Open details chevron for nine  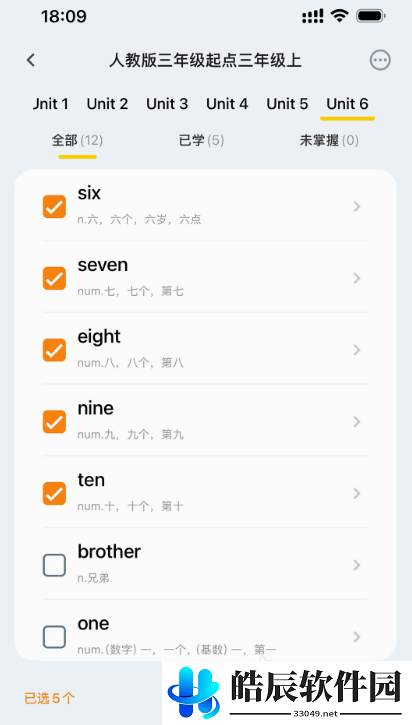pyautogui.click(x=357, y=422)
